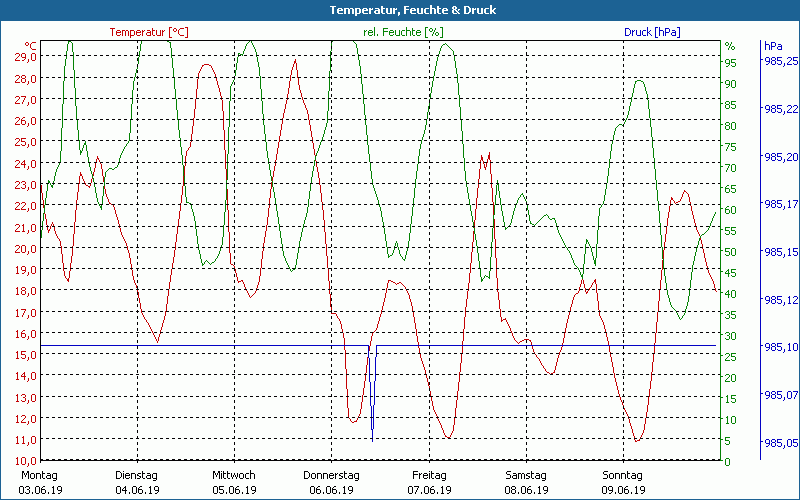Click the 985,25 pressure axis tick
The height and width of the screenshot is (500, 800).
(x=780, y=62)
